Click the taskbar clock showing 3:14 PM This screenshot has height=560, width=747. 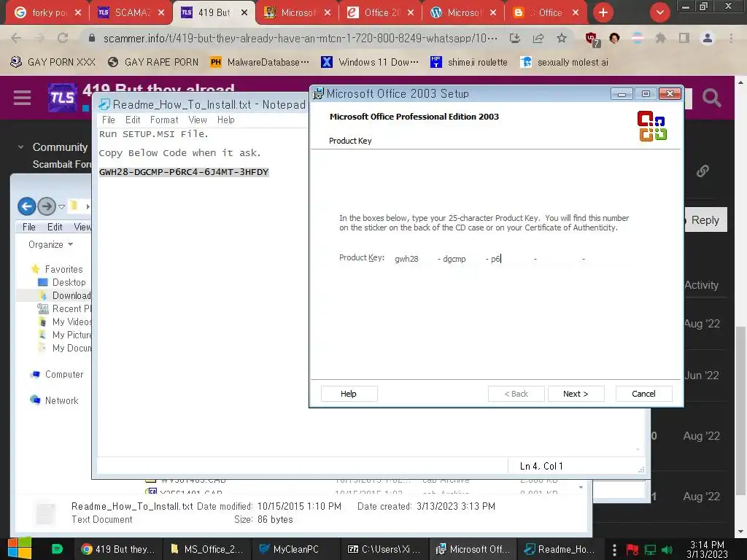click(707, 549)
